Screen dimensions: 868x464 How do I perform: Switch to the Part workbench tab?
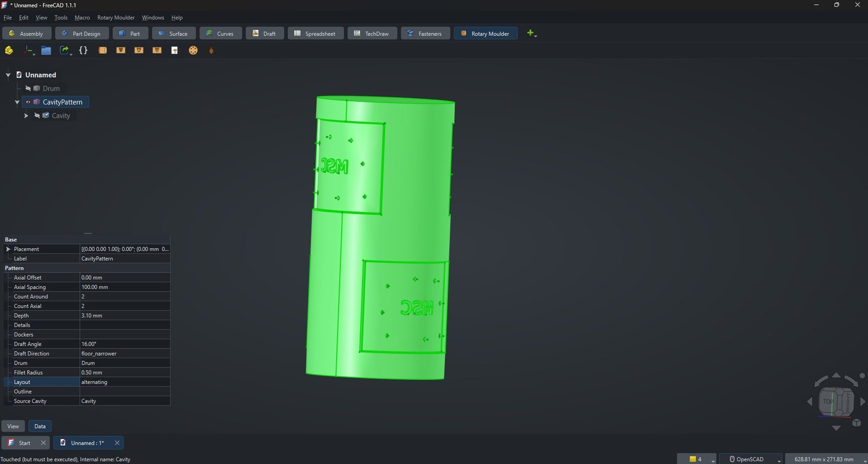click(130, 34)
